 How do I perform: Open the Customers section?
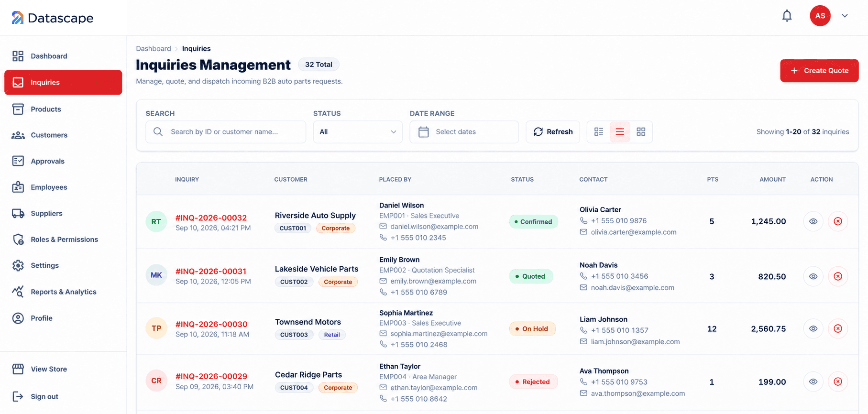[63, 135]
